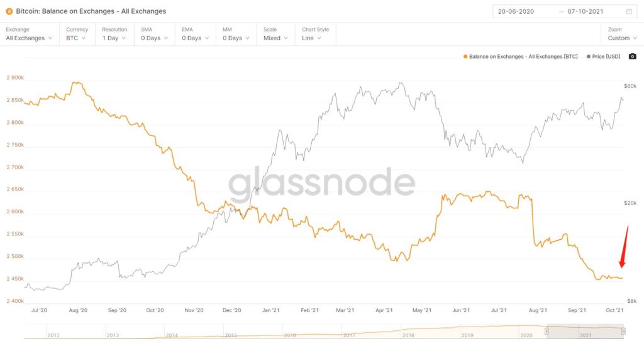Click the red arrow annotation
Viewport: 644px width, 348px height.
click(x=625, y=246)
